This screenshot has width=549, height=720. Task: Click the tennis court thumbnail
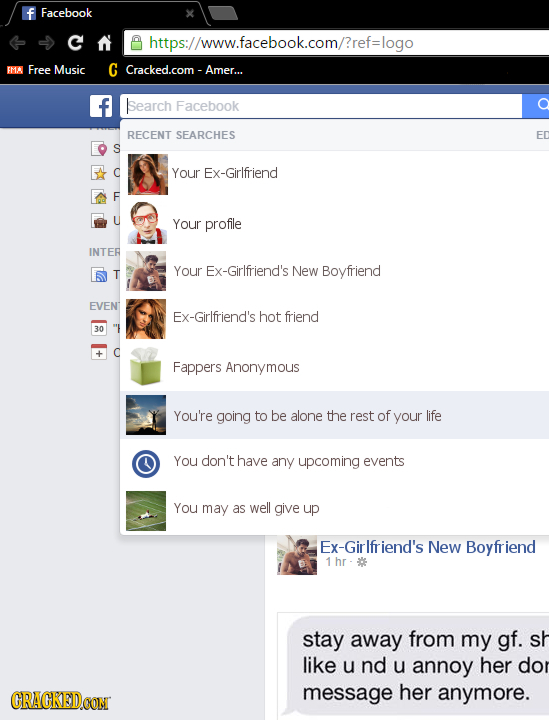coord(146,511)
